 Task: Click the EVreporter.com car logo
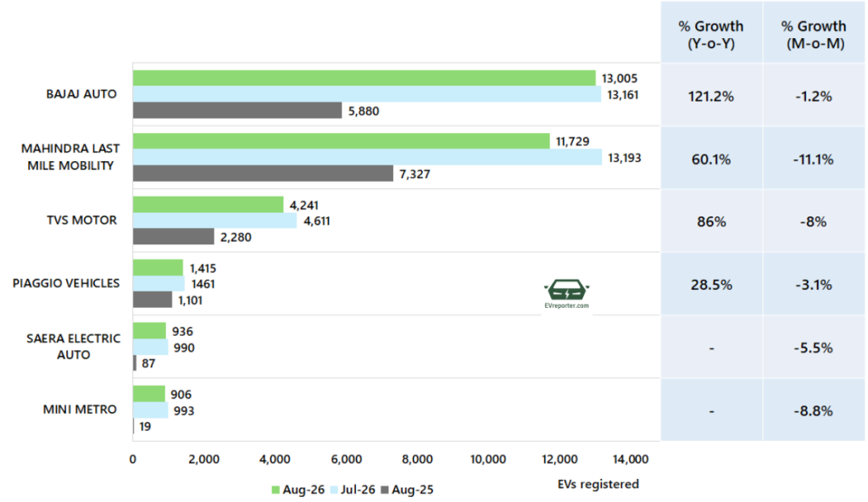click(x=566, y=293)
